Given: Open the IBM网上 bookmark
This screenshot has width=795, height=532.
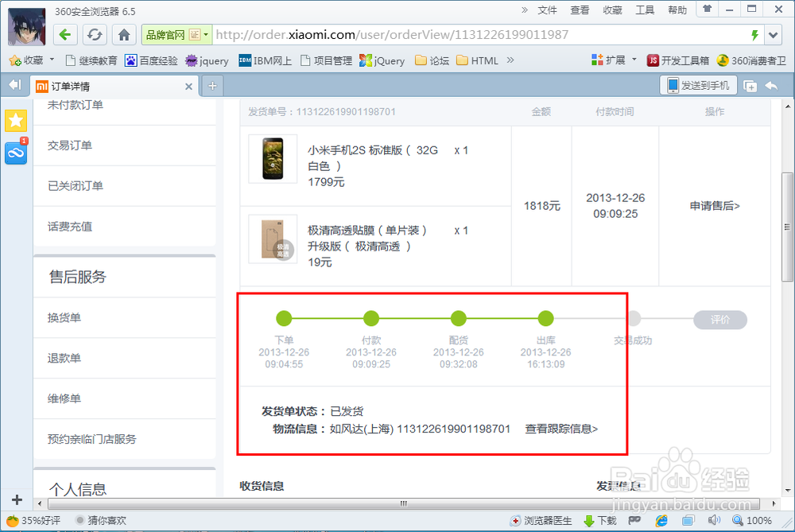Looking at the screenshot, I should 266,61.
